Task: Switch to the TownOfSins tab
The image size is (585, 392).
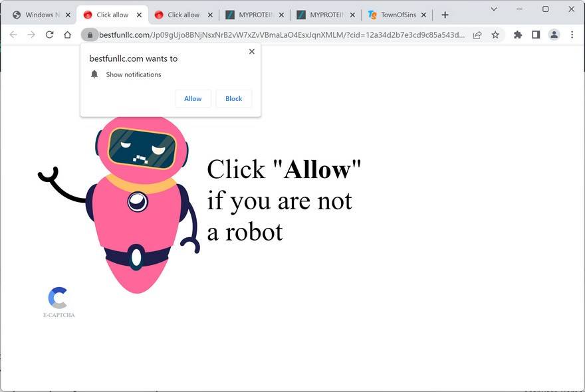Action: tap(396, 15)
